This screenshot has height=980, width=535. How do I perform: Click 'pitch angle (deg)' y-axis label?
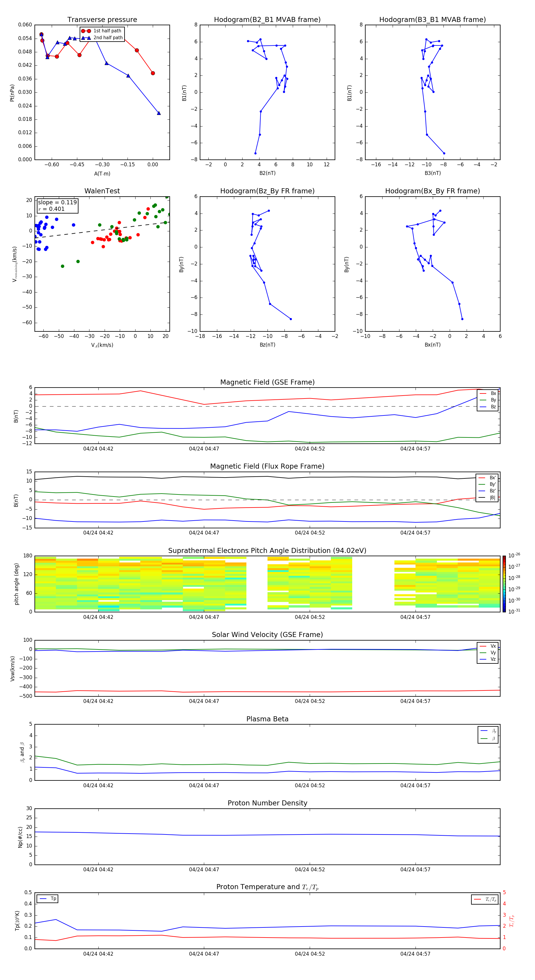pos(16,584)
